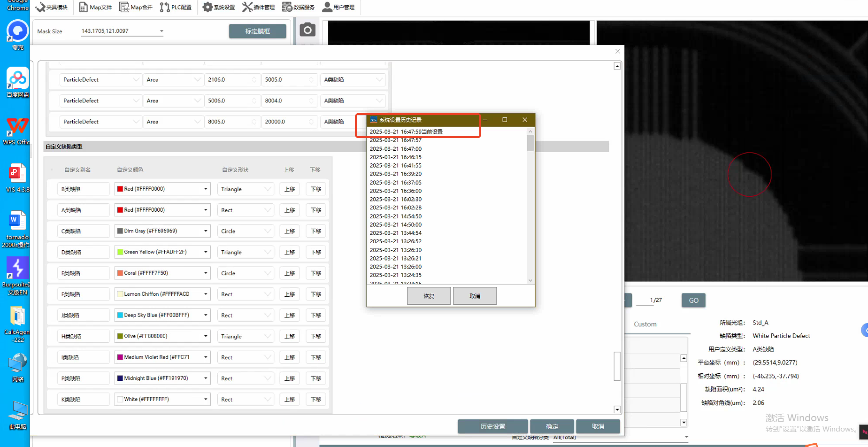The image size is (868, 447).
Task: Click the 确定 button
Action: 552,426
